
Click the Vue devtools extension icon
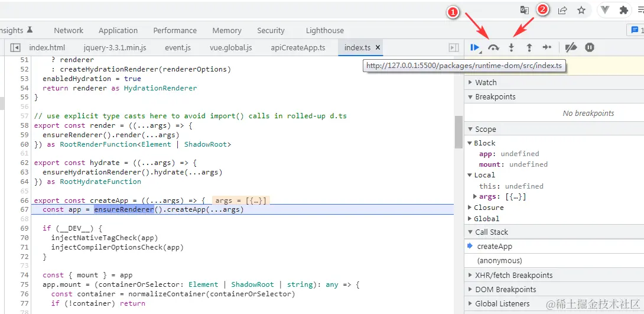(x=606, y=10)
